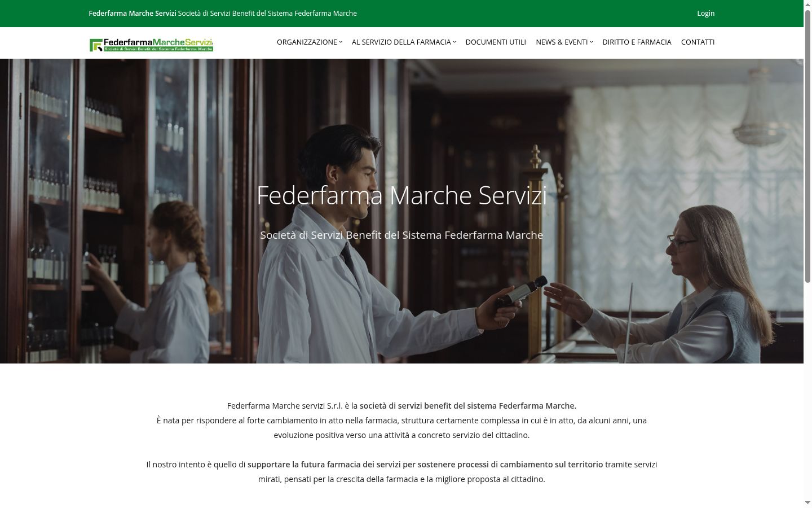Open the DOCUMENTI UTILI page
The height and width of the screenshot is (508, 812).
(496, 42)
